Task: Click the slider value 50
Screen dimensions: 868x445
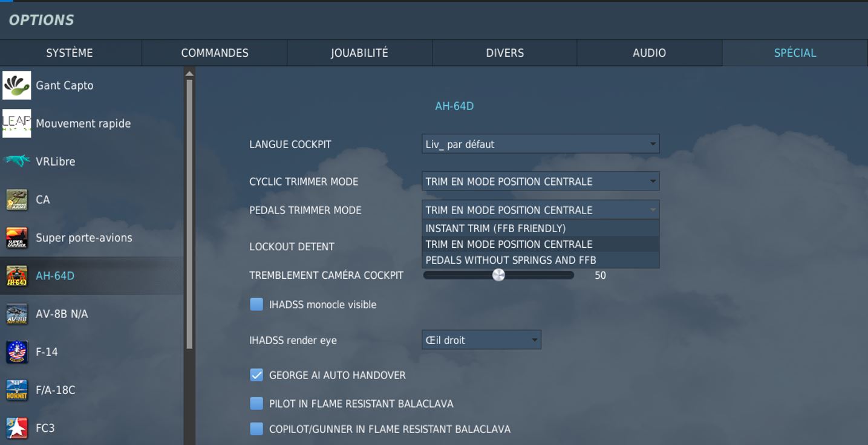Action: [x=600, y=275]
